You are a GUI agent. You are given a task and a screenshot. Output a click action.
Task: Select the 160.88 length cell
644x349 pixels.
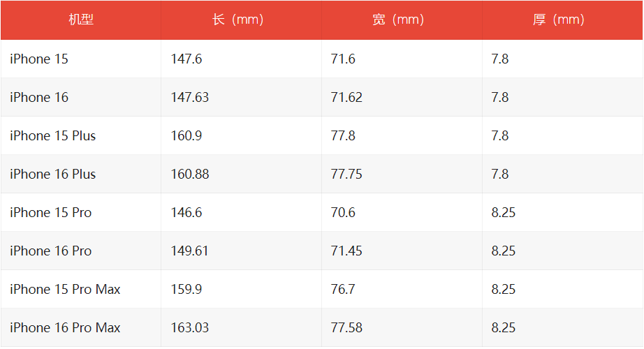tap(190, 174)
